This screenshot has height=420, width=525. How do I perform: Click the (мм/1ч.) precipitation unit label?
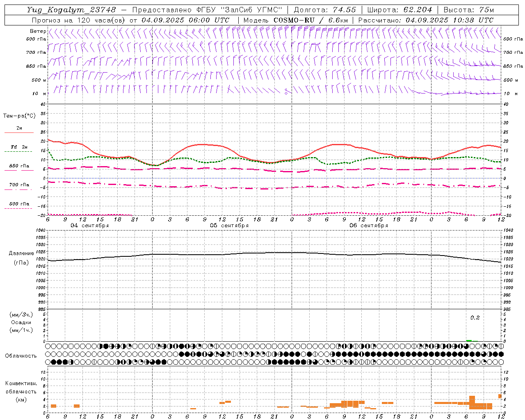pyautogui.click(x=21, y=330)
